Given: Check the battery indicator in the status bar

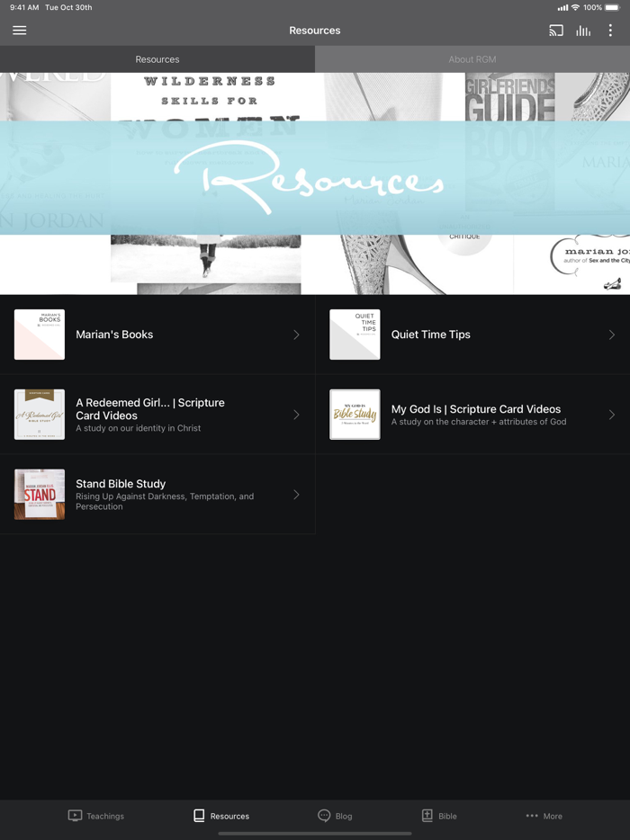Looking at the screenshot, I should tap(612, 7).
